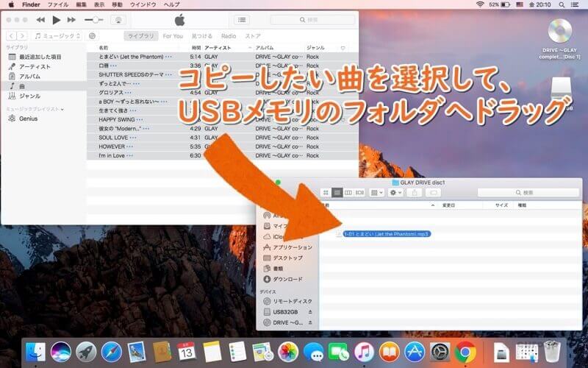
Task: Open Finder action gear menu
Action: click(395, 193)
